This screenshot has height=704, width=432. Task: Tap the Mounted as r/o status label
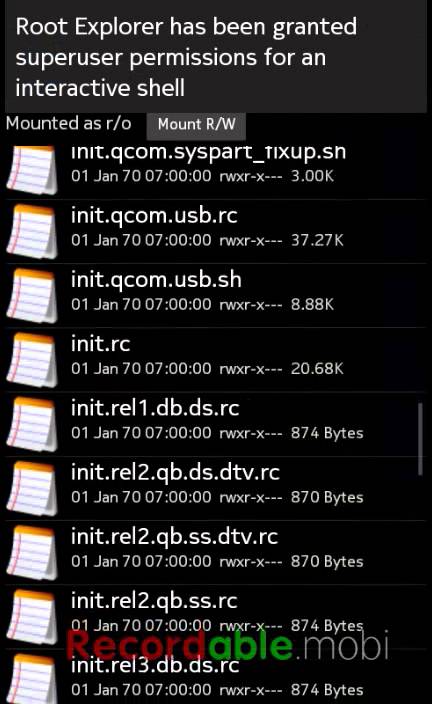69,123
